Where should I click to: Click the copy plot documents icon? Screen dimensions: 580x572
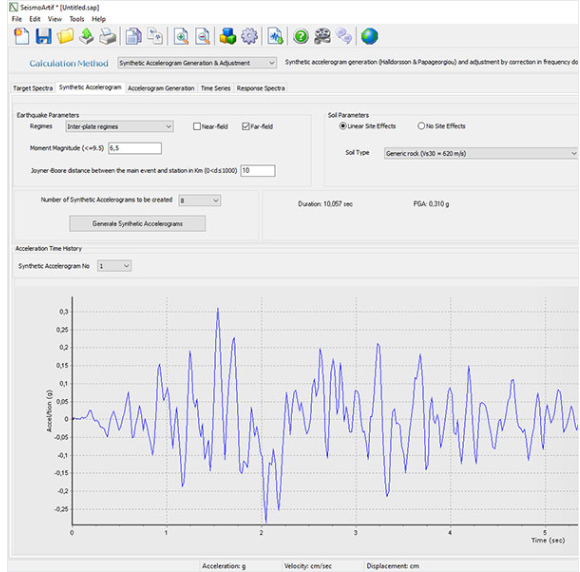pyautogui.click(x=155, y=36)
